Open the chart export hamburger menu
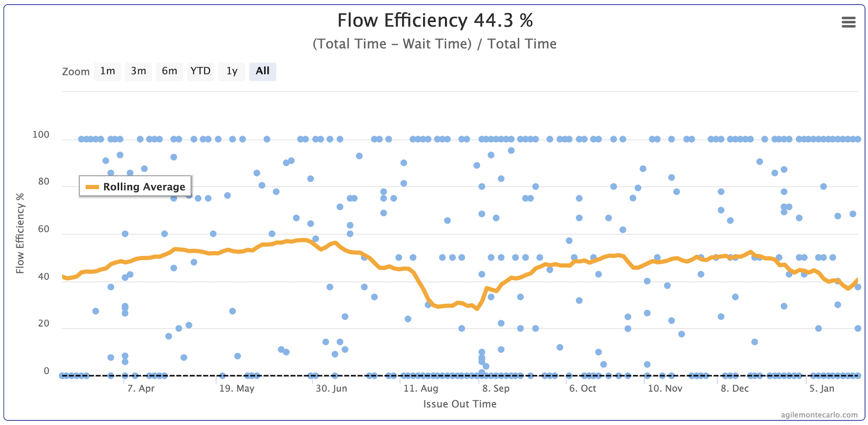868x425 pixels. point(848,22)
